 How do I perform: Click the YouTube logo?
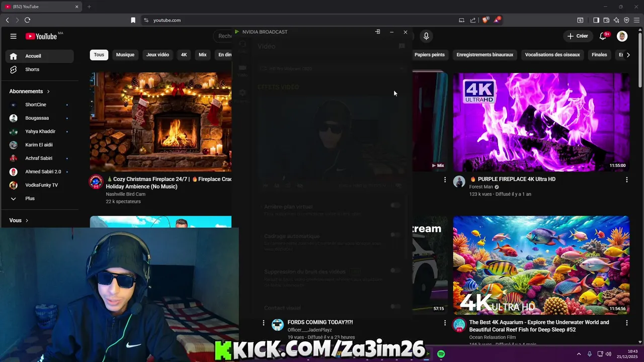click(41, 36)
